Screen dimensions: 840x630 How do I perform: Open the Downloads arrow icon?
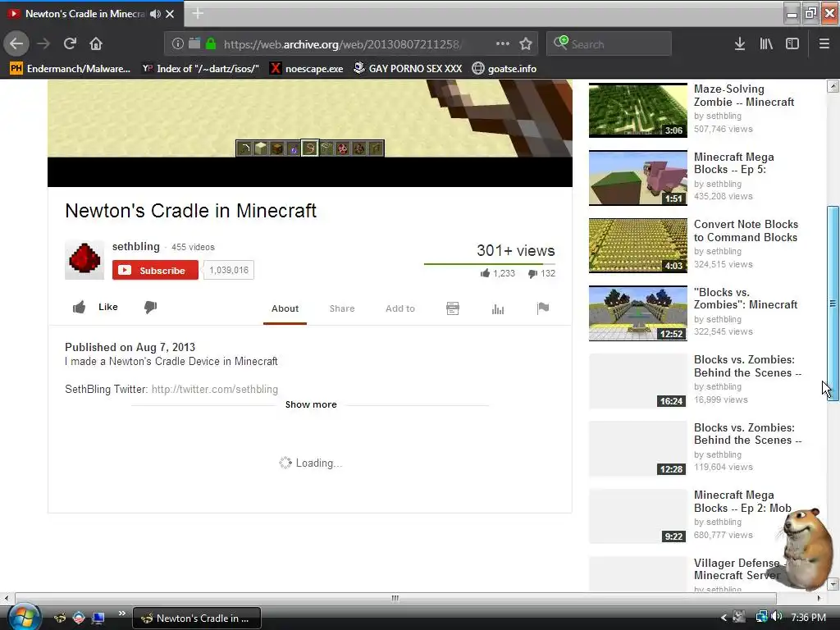(740, 44)
